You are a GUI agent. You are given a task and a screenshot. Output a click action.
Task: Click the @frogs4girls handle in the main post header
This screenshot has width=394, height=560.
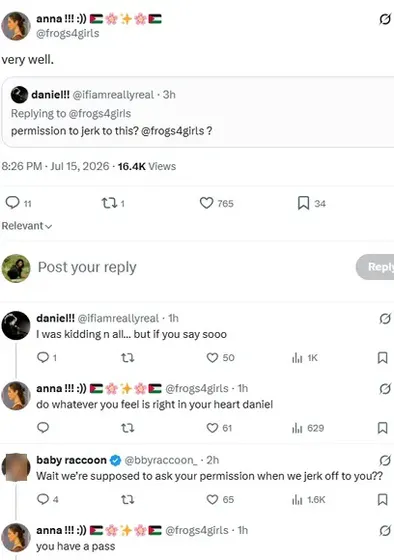click(x=68, y=33)
